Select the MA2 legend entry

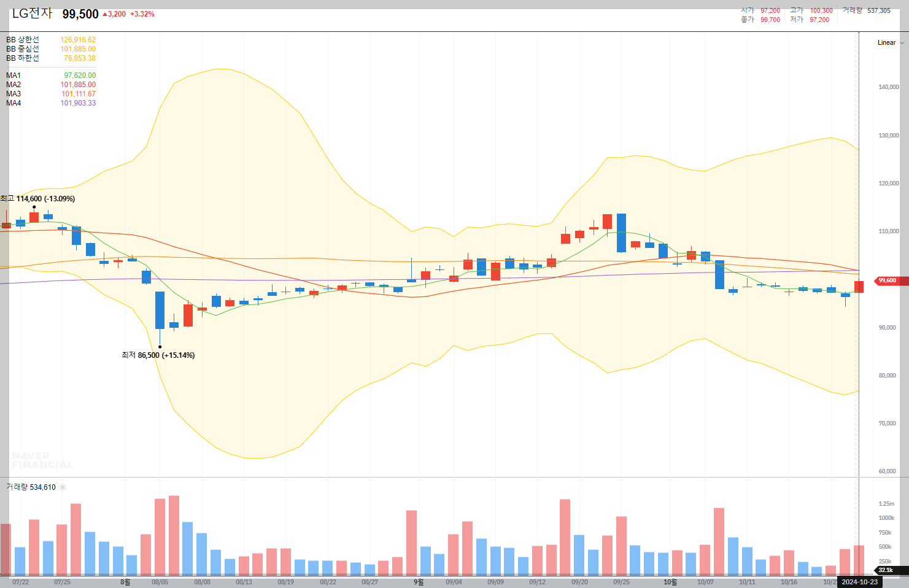point(14,85)
